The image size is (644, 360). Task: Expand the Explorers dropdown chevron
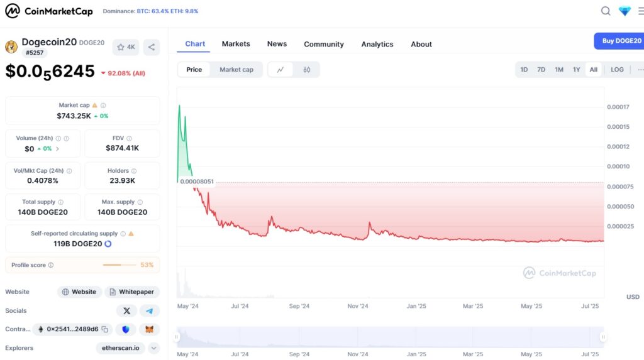click(153, 348)
